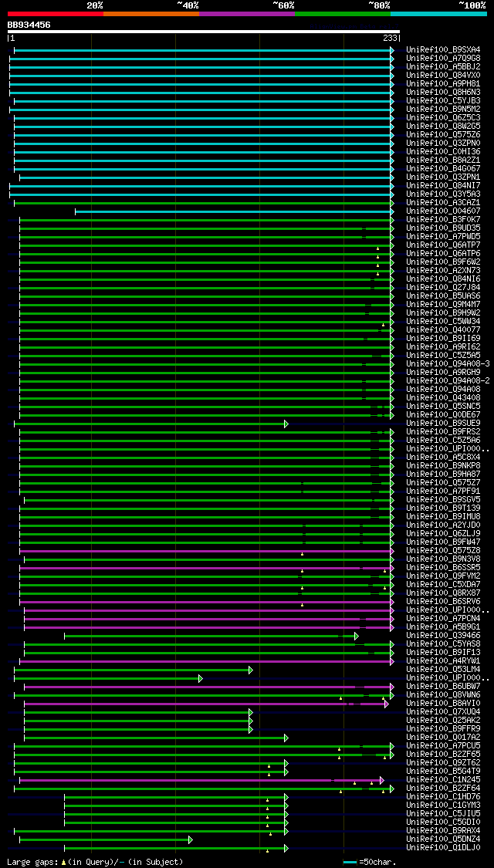Click the green ~80% legend segment

[343, 13]
